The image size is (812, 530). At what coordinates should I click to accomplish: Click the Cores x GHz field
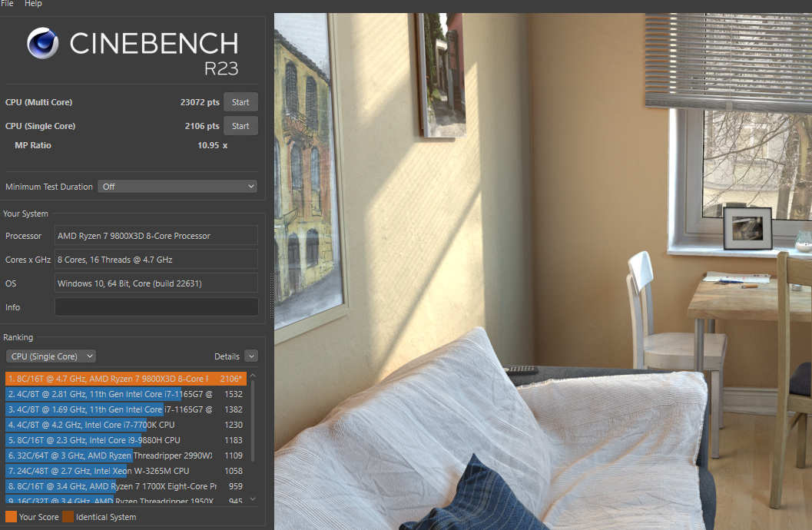point(156,260)
